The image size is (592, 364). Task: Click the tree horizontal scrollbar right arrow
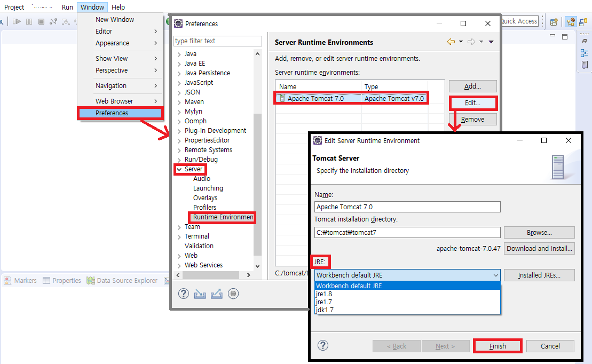pyautogui.click(x=248, y=275)
